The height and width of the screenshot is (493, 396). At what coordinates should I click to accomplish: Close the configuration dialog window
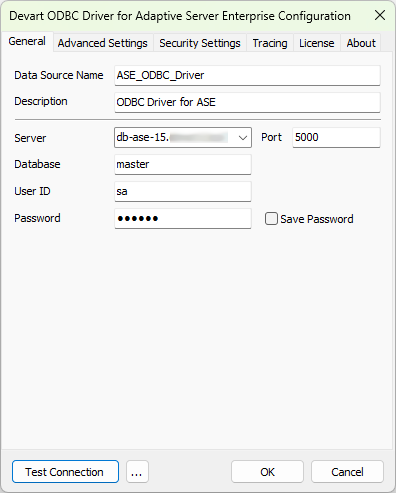pos(380,15)
